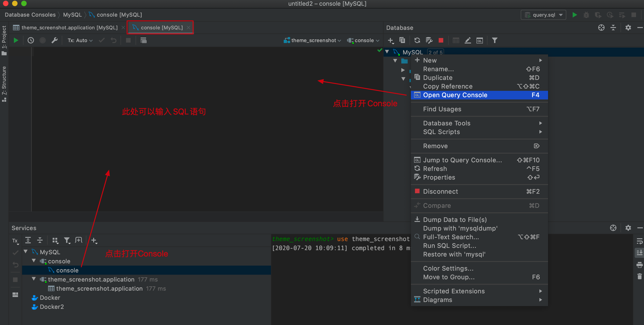The height and width of the screenshot is (325, 644).
Task: Open the Tx: Auto transaction mode dropdown
Action: coord(80,41)
